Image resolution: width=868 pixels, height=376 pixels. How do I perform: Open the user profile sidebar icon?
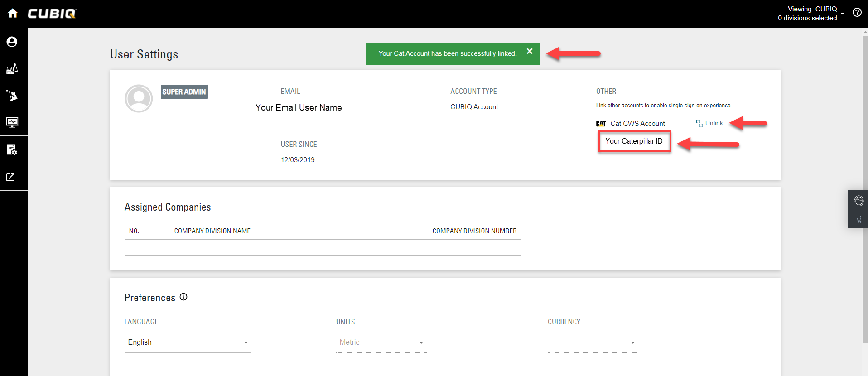pyautogui.click(x=12, y=42)
